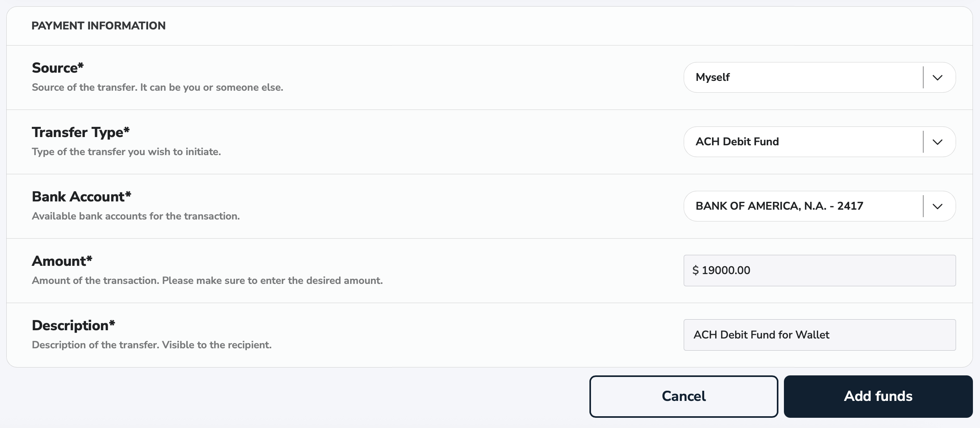Open the Myself source selector

(x=786, y=77)
